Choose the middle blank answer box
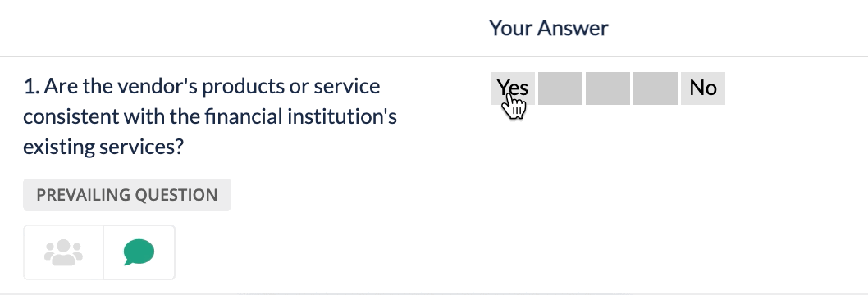This screenshot has width=868, height=295. pyautogui.click(x=608, y=88)
